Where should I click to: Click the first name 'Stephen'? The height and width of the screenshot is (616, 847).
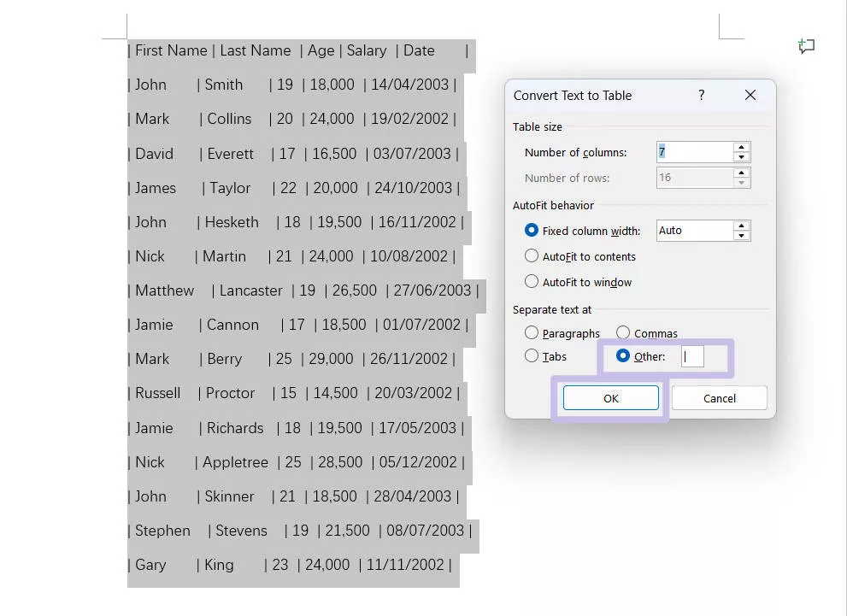pos(162,531)
